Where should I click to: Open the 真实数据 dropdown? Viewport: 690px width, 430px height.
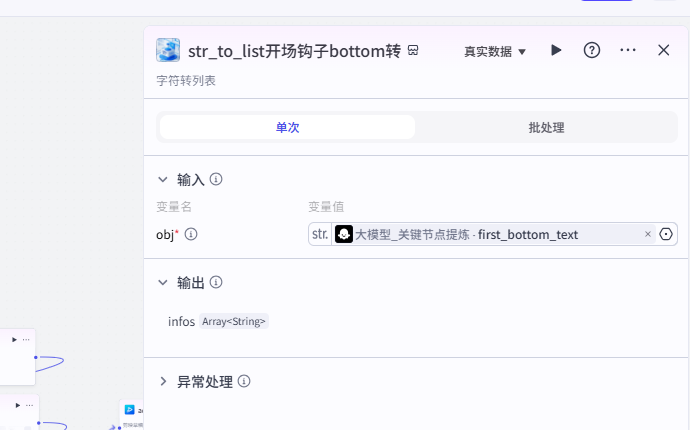coord(495,51)
